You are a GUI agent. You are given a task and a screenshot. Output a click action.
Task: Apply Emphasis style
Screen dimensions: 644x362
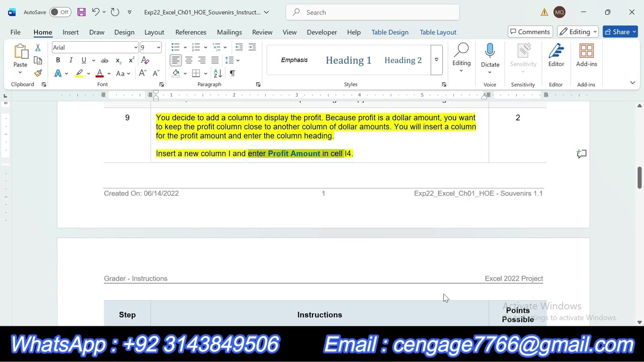coord(294,60)
